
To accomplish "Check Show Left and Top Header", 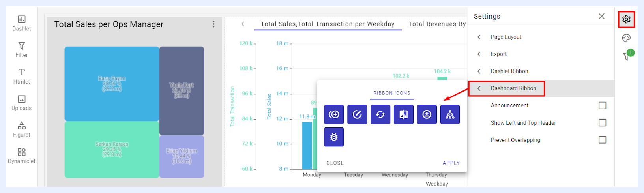I will click(602, 123).
